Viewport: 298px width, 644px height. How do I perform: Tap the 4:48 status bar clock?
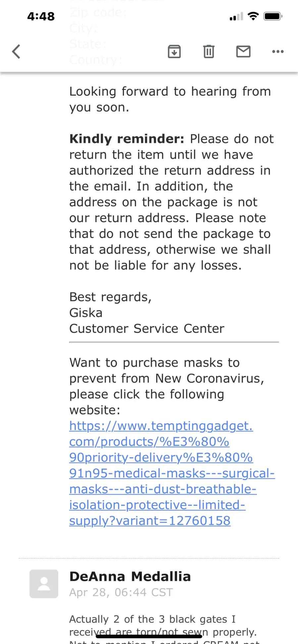point(41,16)
